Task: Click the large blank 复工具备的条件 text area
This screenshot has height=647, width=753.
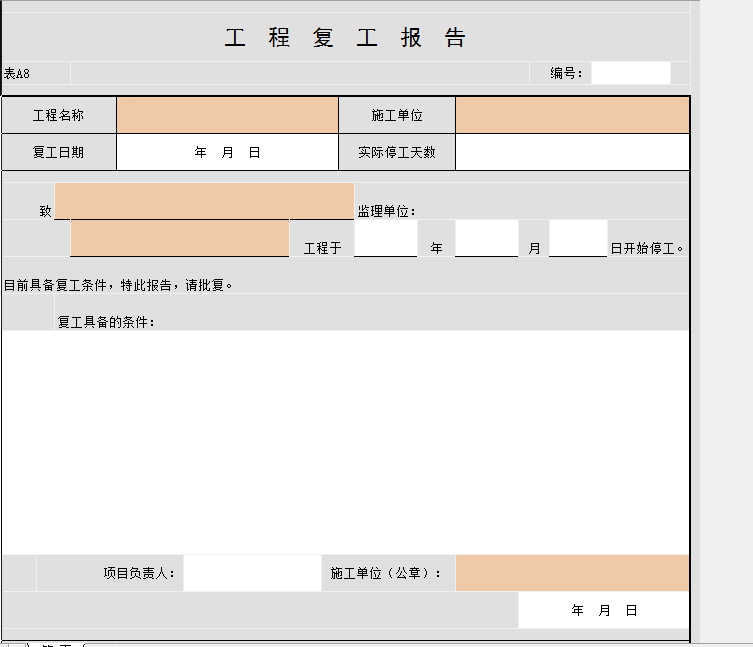Action: 345,440
